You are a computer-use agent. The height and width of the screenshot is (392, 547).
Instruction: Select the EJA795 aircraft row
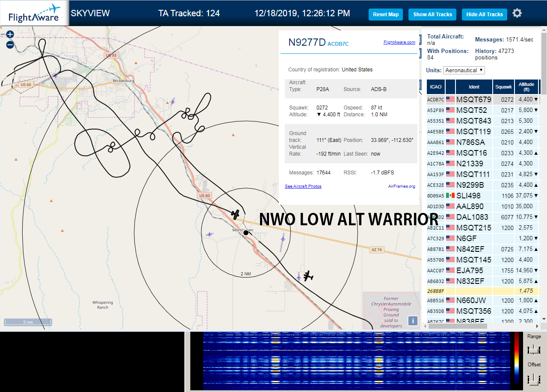coord(483,270)
